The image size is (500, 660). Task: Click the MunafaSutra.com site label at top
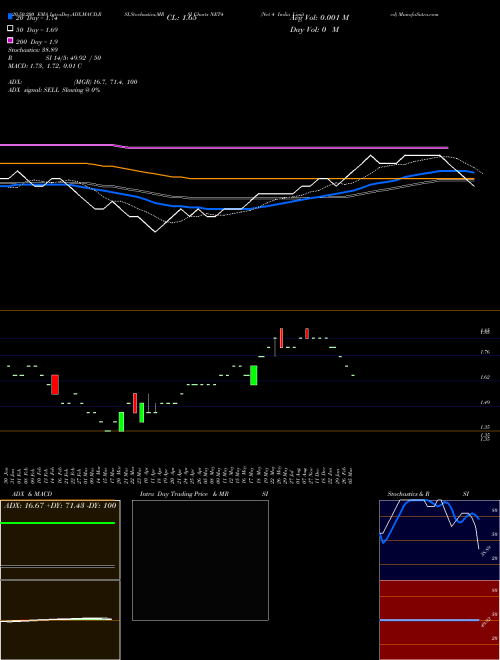tap(415, 14)
